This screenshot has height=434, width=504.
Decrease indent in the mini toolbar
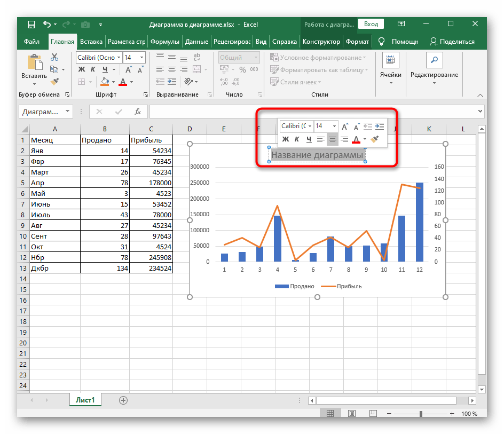coord(368,127)
